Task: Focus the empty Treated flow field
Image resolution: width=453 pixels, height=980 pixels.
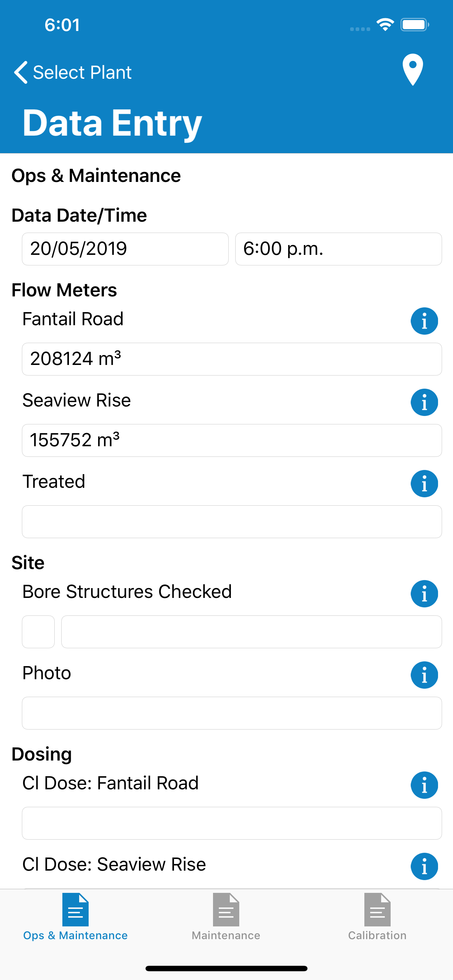Action: pyautogui.click(x=232, y=522)
